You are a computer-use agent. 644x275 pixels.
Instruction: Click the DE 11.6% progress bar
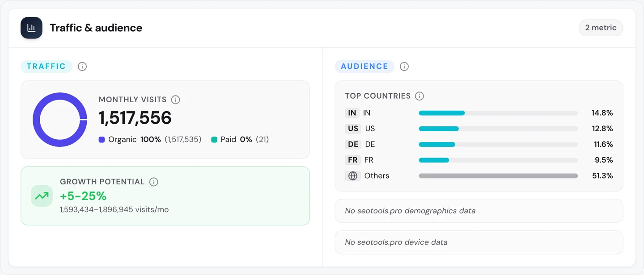498,144
